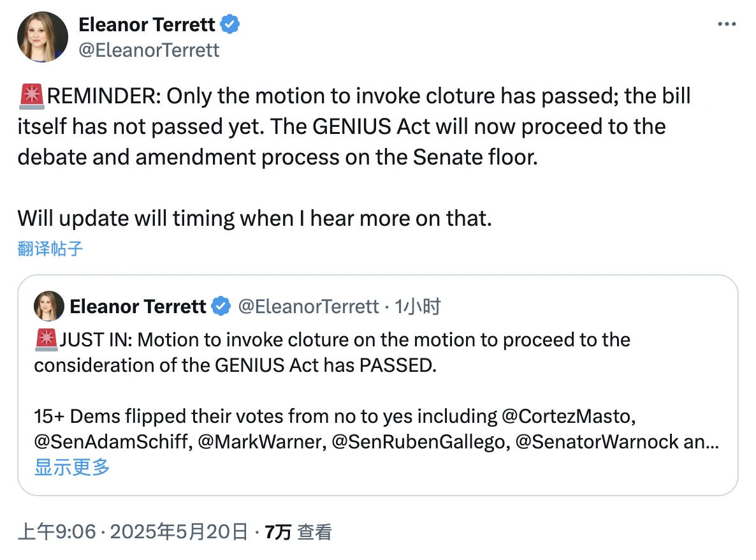Expand quoted tweet with 显示更多
Screen dimensions: 756x560
pyautogui.click(x=72, y=467)
